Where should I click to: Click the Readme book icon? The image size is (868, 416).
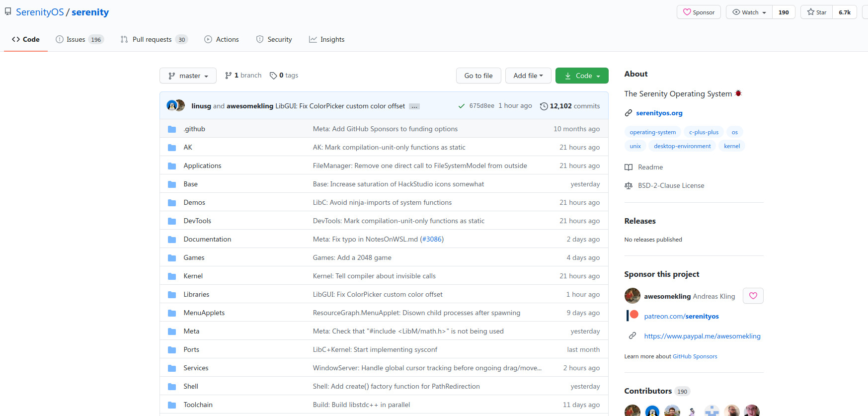click(629, 167)
